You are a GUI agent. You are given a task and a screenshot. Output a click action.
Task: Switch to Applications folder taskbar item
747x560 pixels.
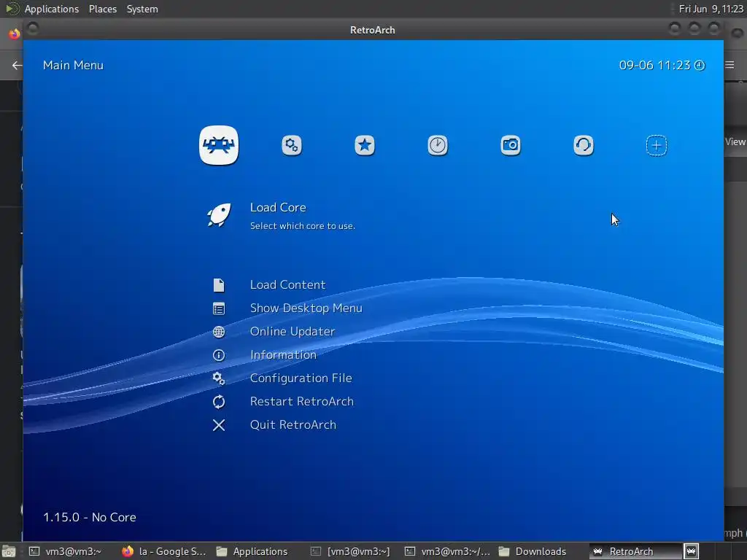click(252, 551)
